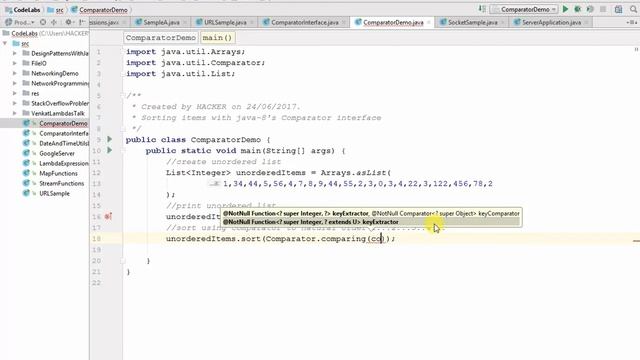Switch to SocketSample.java tab
Screen dimensions: 640x360
pyautogui.click(x=472, y=22)
